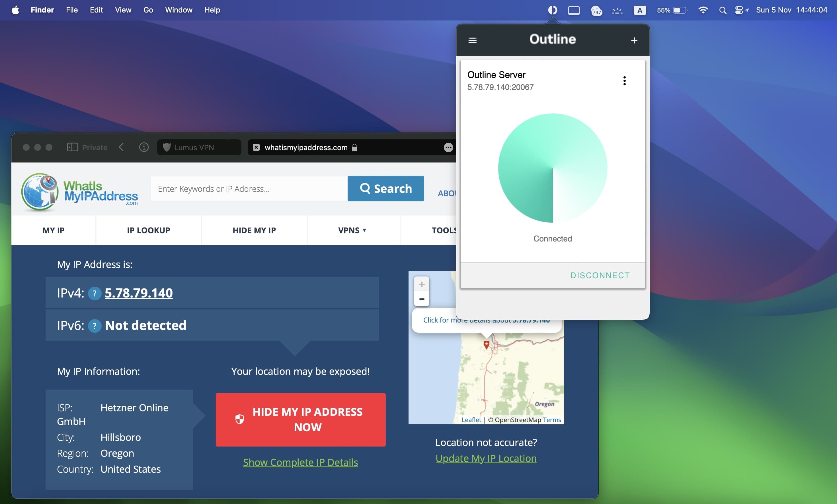Click Update My IP Location link
The height and width of the screenshot is (504, 837).
coord(486,458)
